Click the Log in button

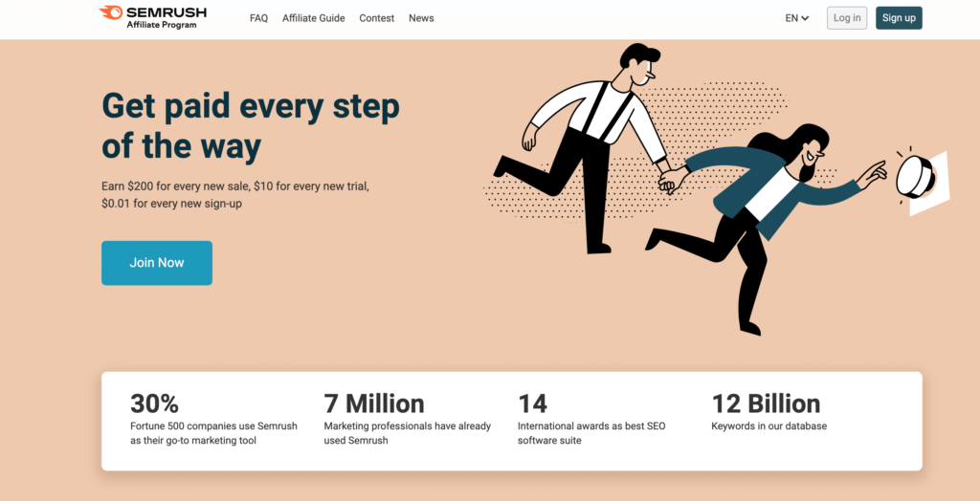pos(847,18)
